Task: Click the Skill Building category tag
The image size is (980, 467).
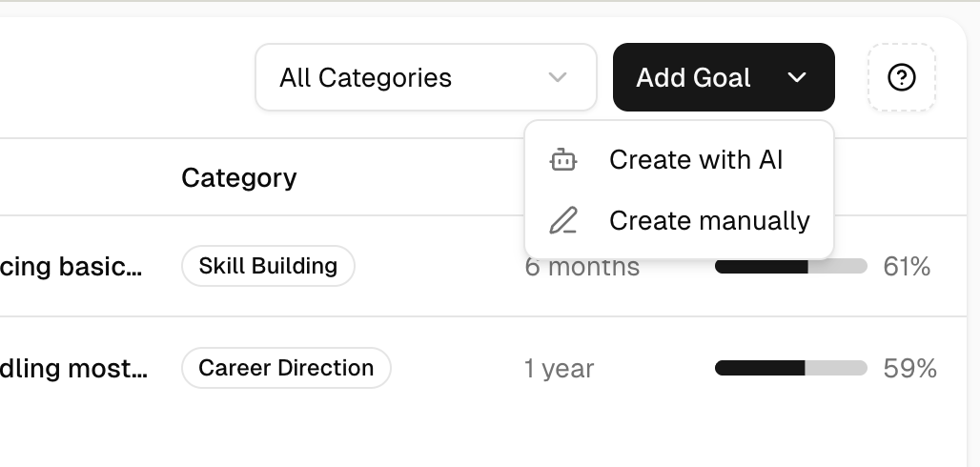Action: [x=268, y=266]
